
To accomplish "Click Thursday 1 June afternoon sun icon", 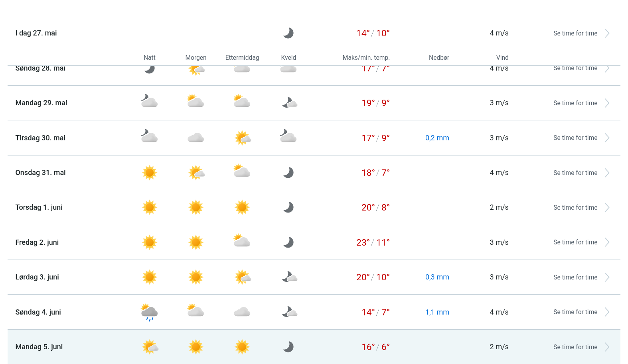I will click(242, 207).
